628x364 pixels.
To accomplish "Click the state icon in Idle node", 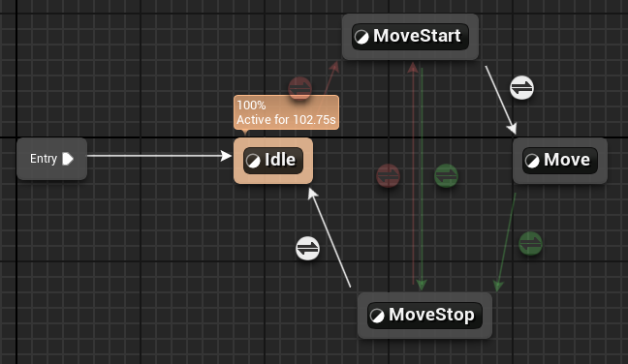I will point(253,161).
